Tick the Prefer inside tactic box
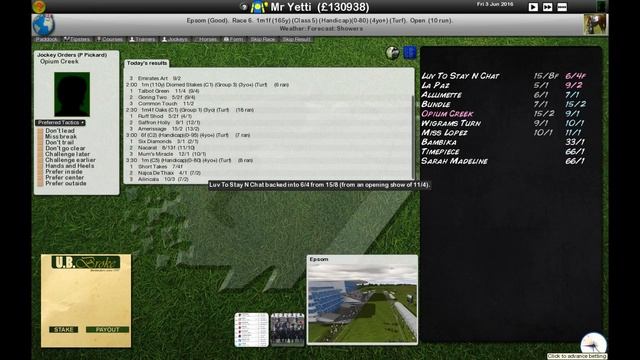 pyautogui.click(x=40, y=172)
